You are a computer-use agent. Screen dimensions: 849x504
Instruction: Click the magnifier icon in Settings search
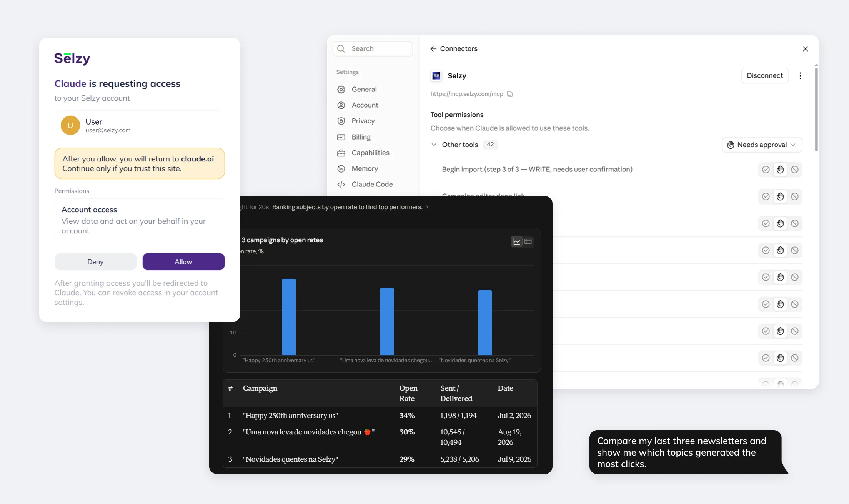click(341, 49)
